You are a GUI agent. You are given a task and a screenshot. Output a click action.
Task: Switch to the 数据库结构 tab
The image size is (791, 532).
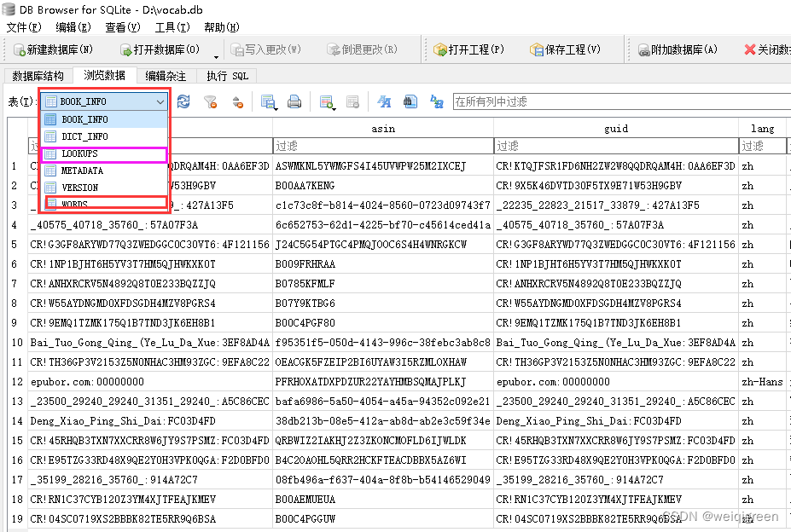click(38, 76)
